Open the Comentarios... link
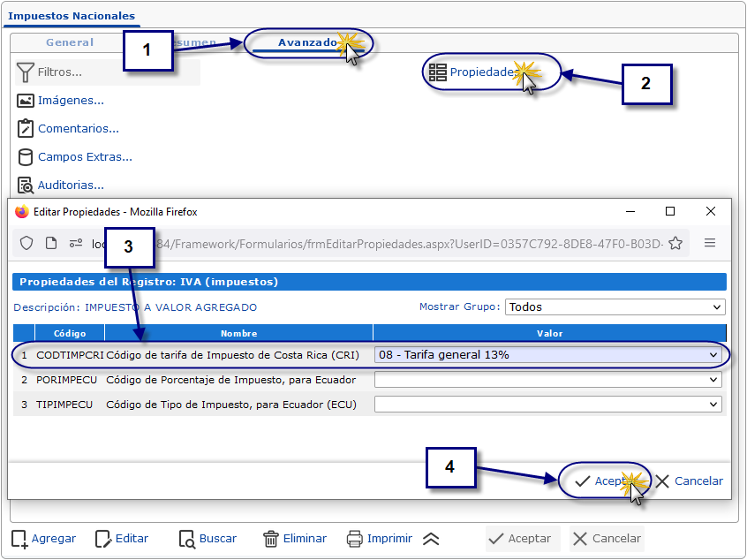This screenshot has width=747, height=560. pos(78,129)
